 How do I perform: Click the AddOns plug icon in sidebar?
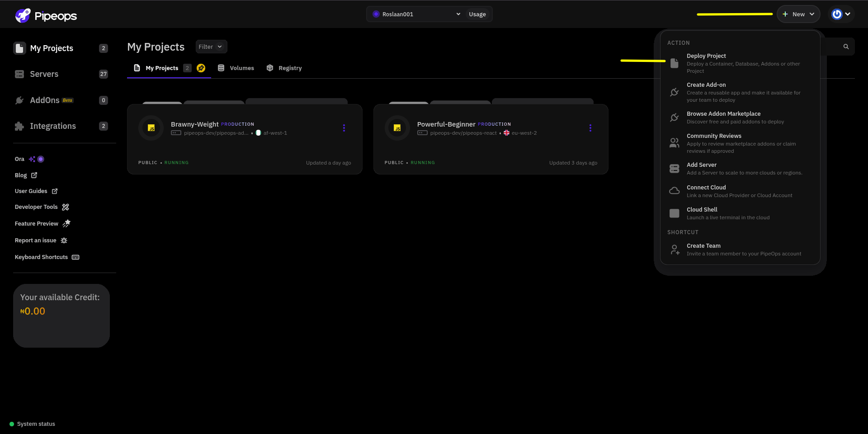coord(19,100)
